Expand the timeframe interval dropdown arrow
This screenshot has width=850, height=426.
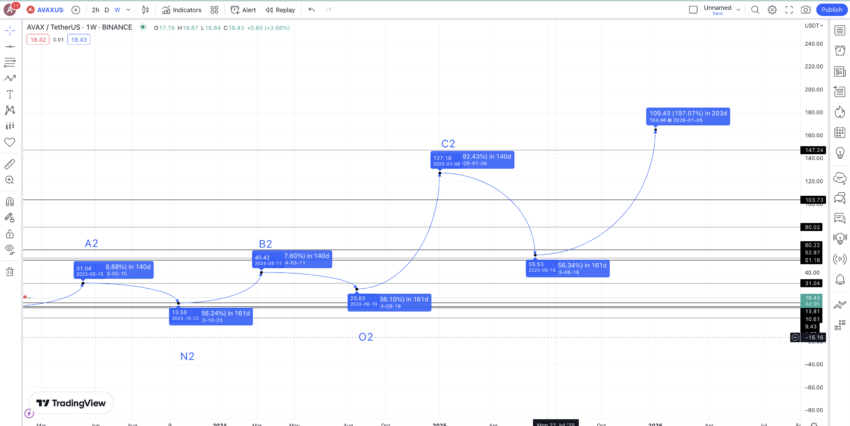pyautogui.click(x=128, y=10)
